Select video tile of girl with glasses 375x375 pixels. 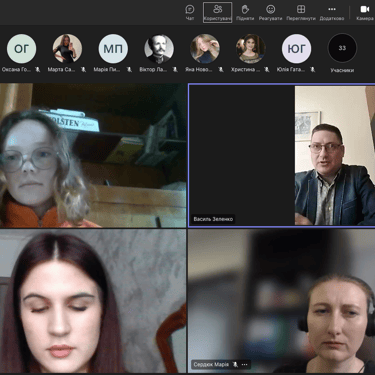tap(93, 155)
